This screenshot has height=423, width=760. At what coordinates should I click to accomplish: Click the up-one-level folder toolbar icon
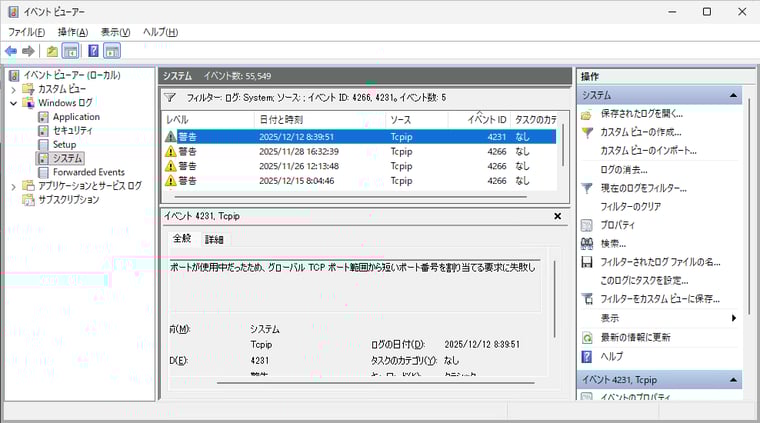[52, 51]
